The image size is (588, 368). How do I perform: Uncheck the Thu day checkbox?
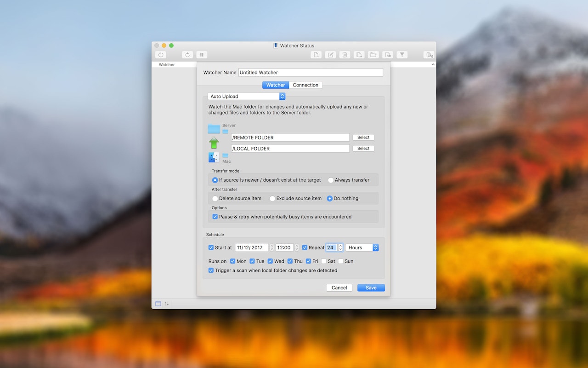[290, 261]
